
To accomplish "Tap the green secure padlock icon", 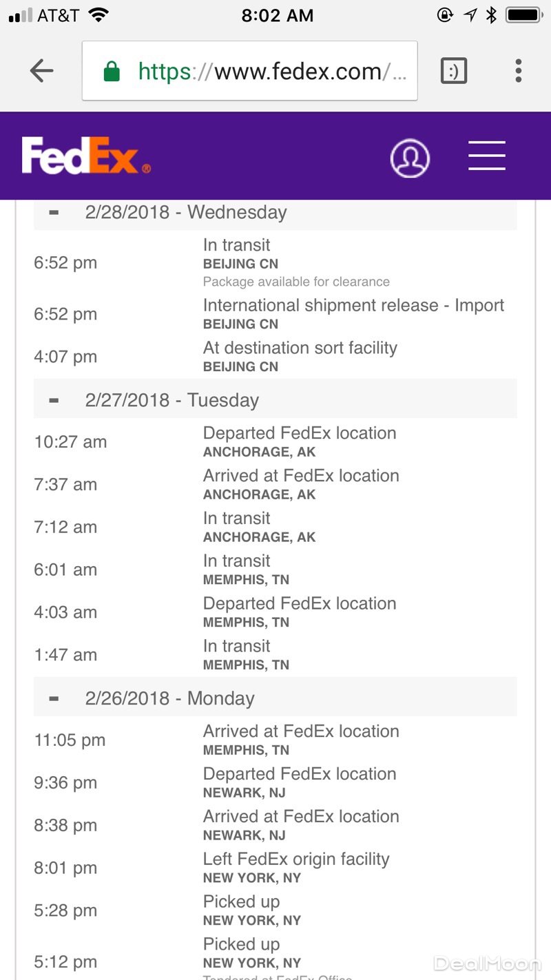I will pos(111,72).
